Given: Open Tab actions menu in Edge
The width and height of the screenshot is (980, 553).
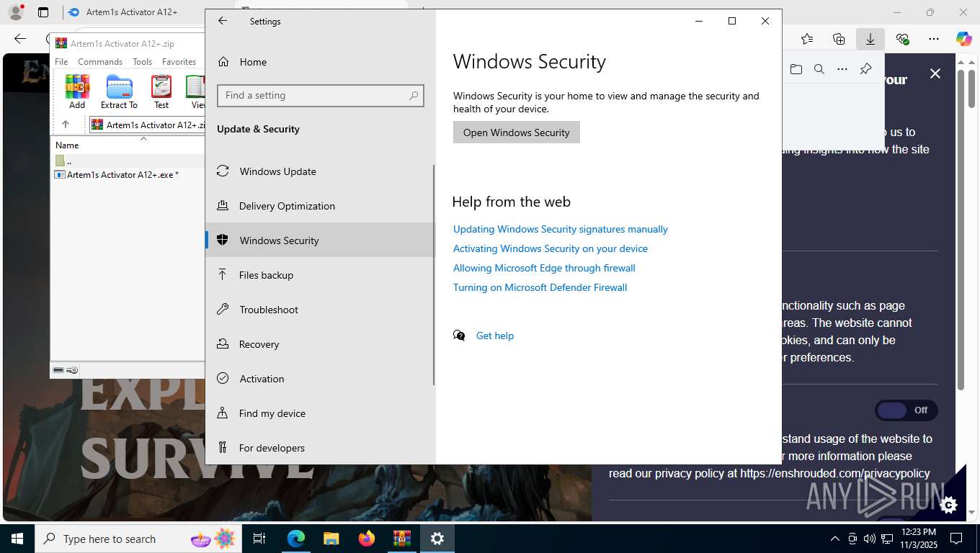Looking at the screenshot, I should tap(43, 12).
